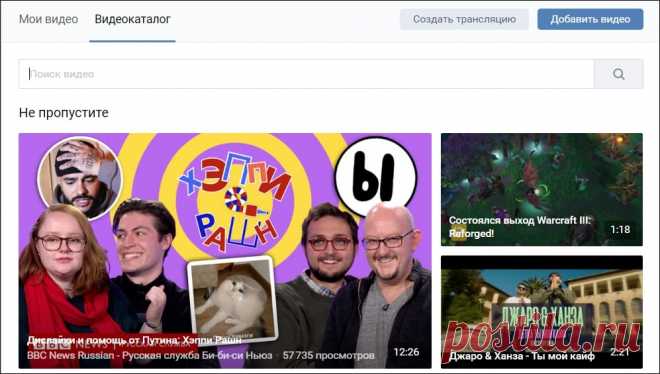Click the Джаро & Ханза - Ты мой кайф title
Viewport: 660px width, 374px height.
(522, 356)
